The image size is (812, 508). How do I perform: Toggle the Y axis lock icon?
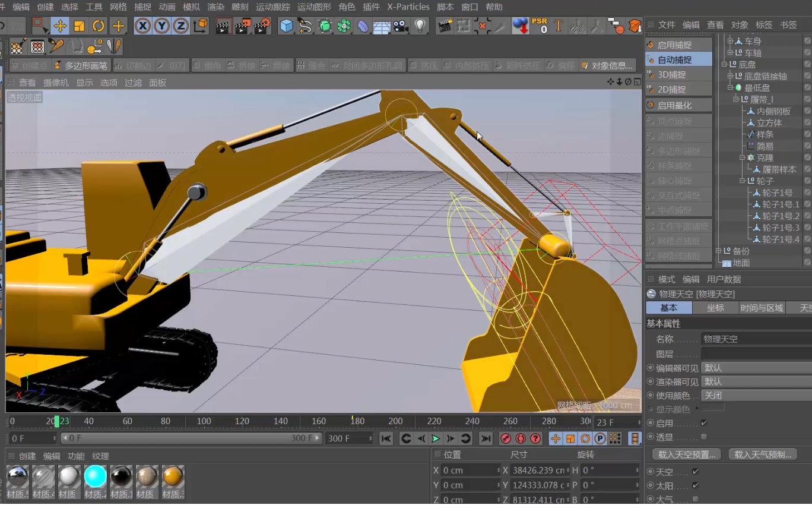161,26
